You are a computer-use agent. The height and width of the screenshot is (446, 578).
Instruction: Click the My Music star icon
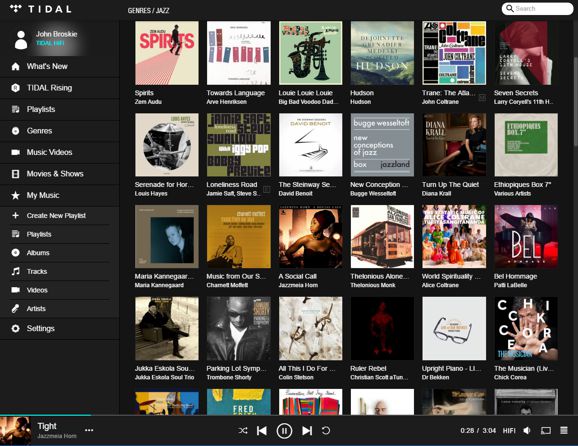pyautogui.click(x=15, y=195)
